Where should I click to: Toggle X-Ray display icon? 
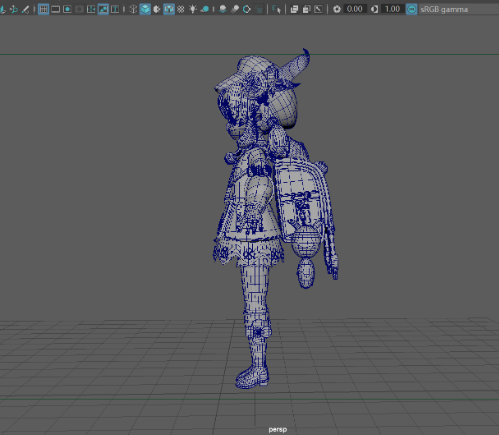294,9
